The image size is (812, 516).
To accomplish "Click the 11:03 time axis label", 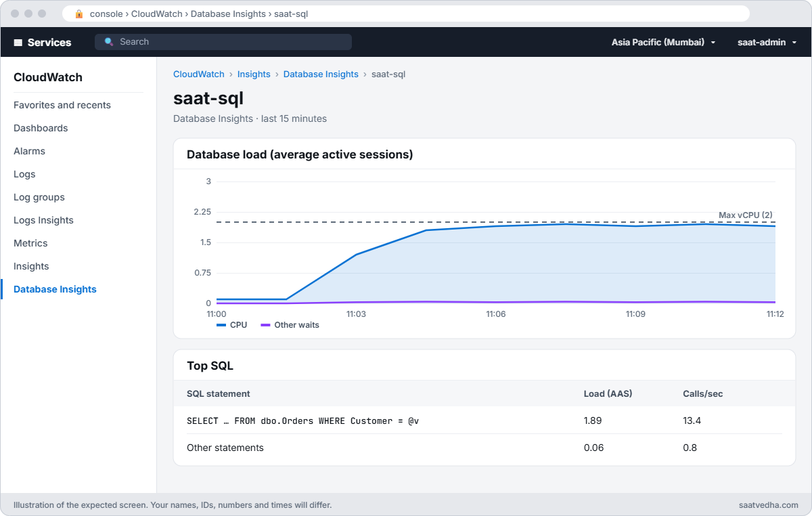I will 356,314.
